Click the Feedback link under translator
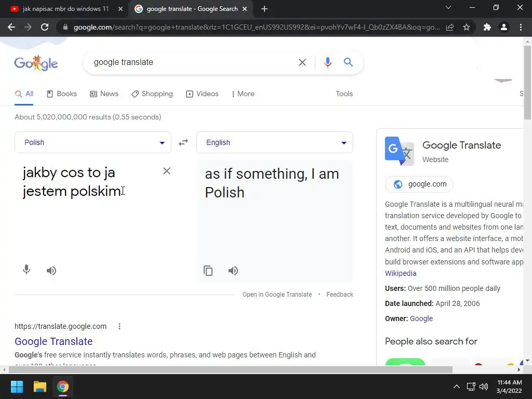The height and width of the screenshot is (399, 532). click(340, 295)
